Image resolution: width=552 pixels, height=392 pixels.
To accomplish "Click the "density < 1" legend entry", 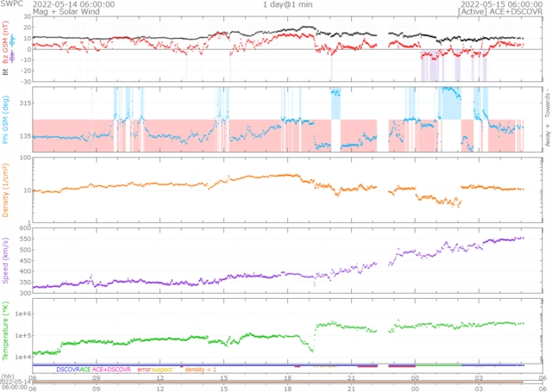I will [201, 370].
